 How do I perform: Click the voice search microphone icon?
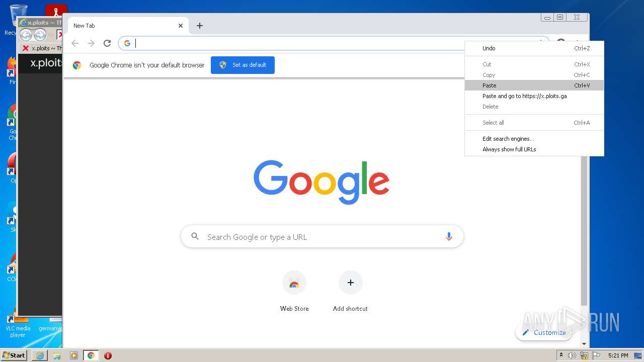(x=449, y=237)
